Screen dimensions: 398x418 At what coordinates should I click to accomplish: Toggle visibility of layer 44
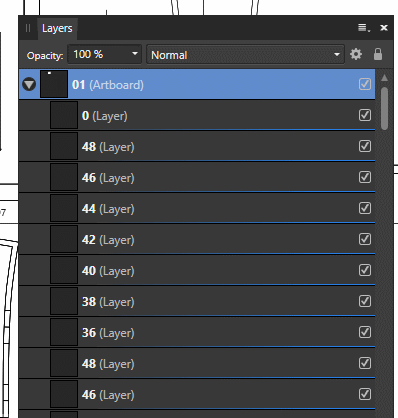click(365, 208)
